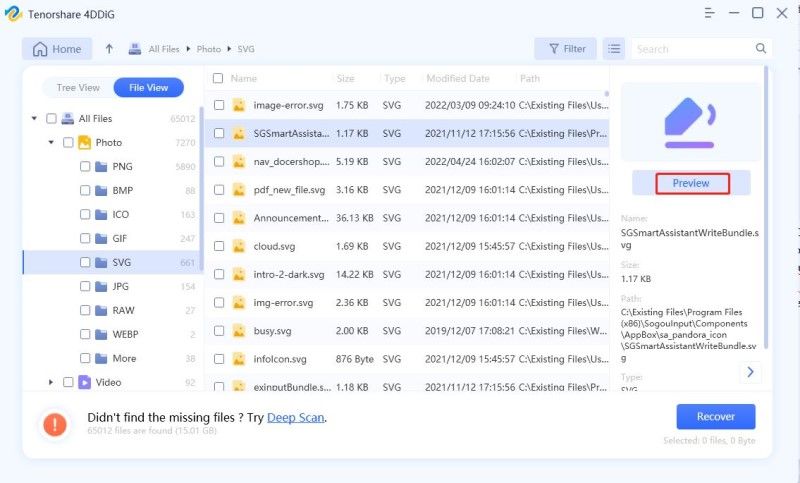Tick the BMP folder checkbox

pyautogui.click(x=85, y=190)
